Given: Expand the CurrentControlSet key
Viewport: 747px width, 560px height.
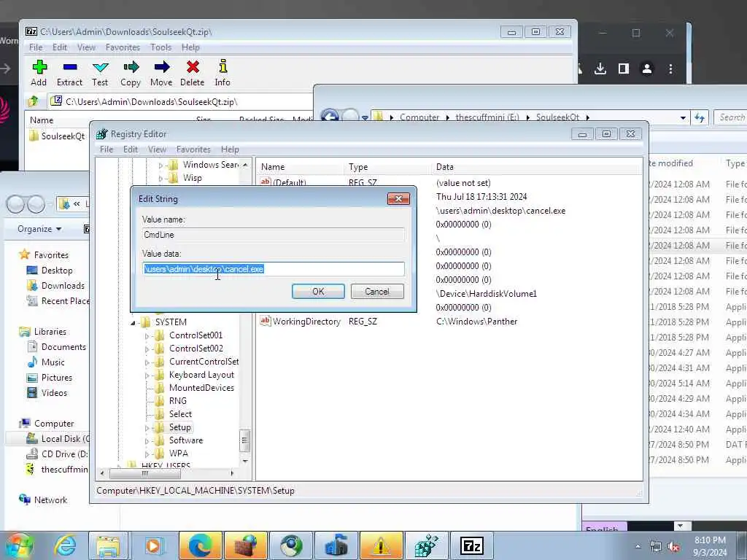Looking at the screenshot, I should click(x=147, y=362).
